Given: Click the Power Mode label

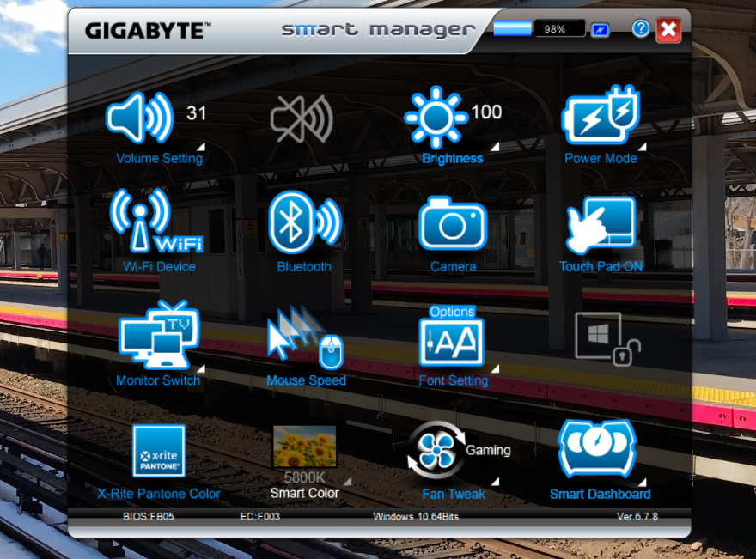Looking at the screenshot, I should point(601,159).
